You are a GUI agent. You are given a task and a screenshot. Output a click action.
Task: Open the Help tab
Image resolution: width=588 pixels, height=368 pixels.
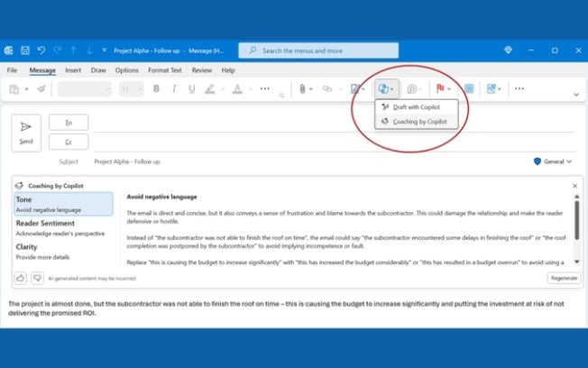tap(228, 70)
